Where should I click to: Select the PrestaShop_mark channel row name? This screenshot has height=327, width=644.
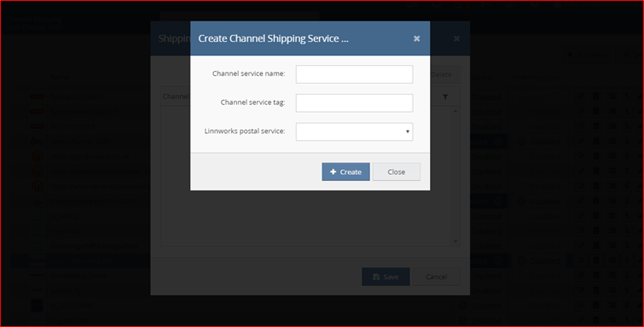pos(78,276)
